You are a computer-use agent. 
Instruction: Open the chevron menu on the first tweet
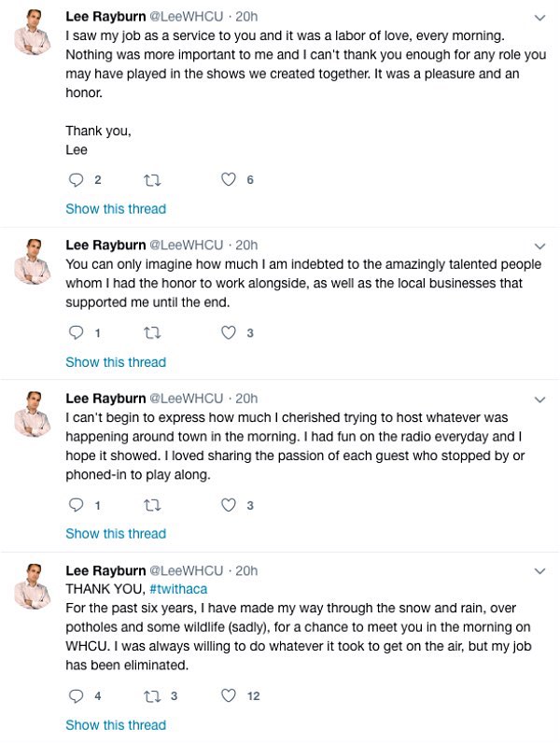pos(539,18)
